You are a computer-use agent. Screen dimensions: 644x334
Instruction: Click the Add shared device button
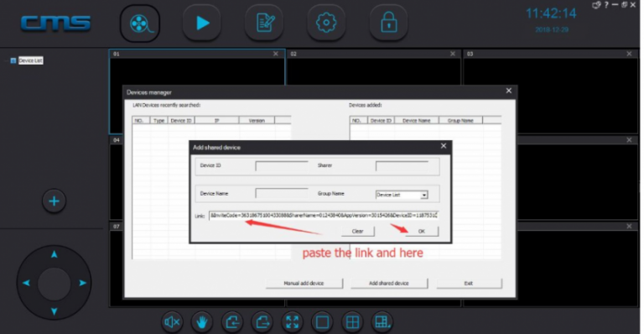[x=389, y=284]
